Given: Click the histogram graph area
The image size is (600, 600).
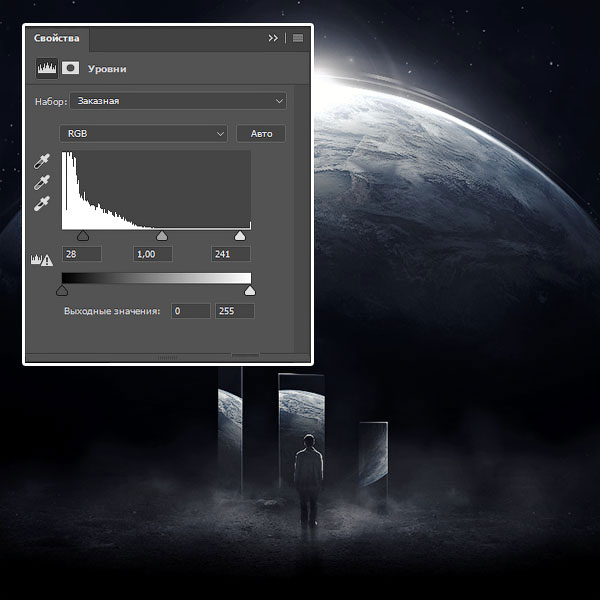Looking at the screenshot, I should (x=157, y=190).
